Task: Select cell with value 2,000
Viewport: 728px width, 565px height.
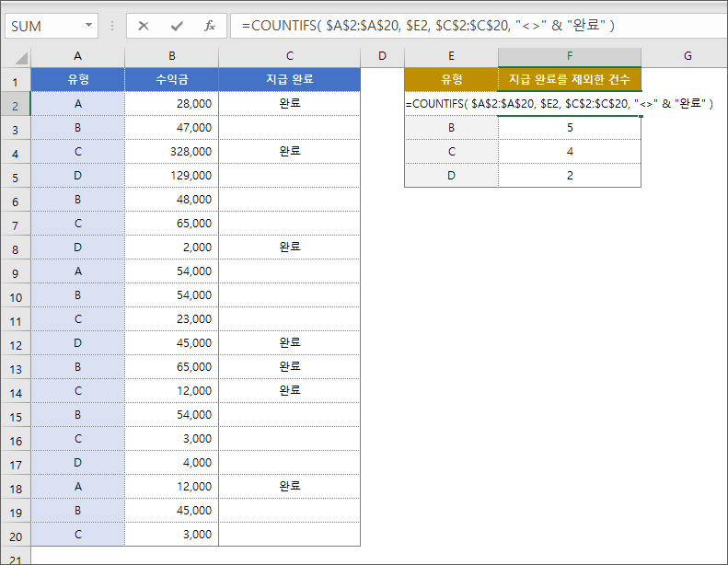Action: coord(172,247)
